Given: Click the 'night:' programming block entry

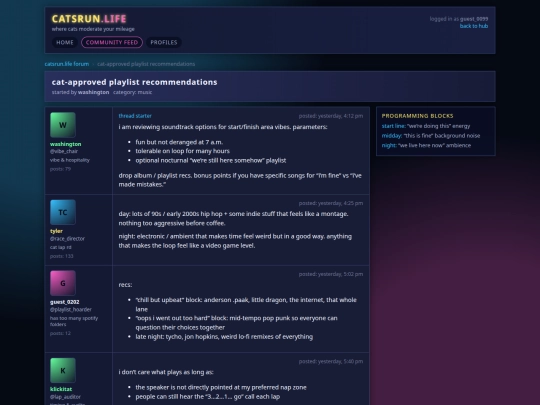Looking at the screenshot, I should (x=426, y=145).
